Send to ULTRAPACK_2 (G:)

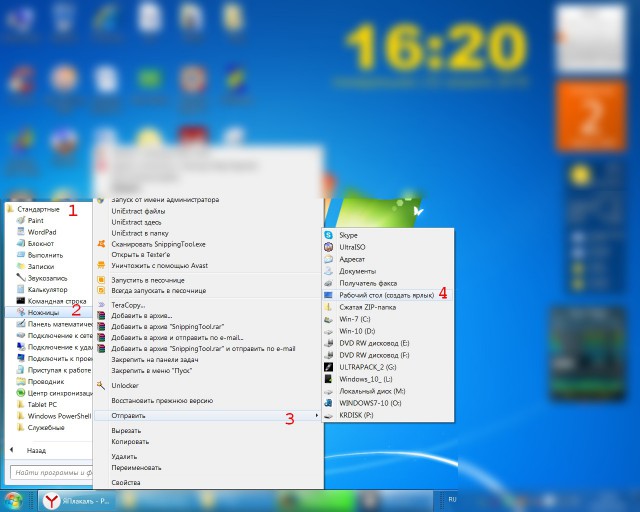pos(368,367)
